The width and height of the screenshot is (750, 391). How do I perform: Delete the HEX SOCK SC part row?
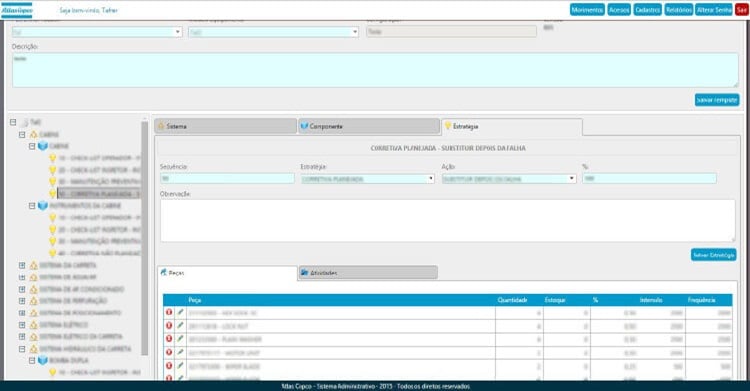(169, 313)
